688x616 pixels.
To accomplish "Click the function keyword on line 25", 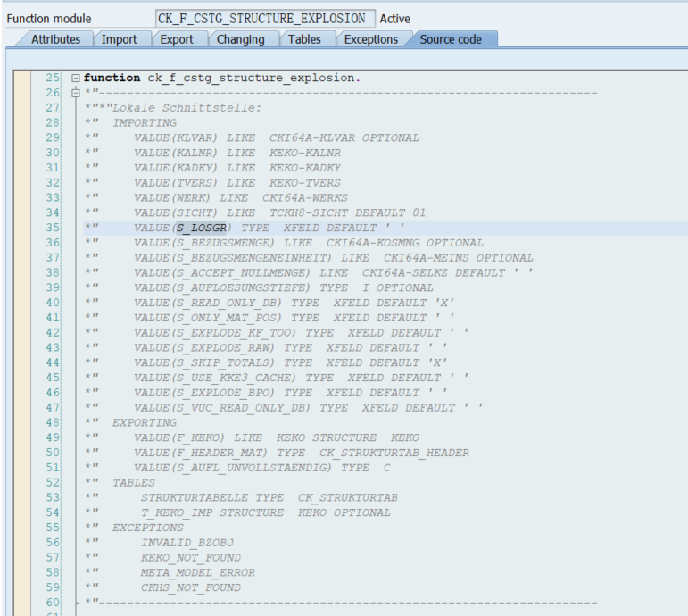I will pyautogui.click(x=112, y=78).
